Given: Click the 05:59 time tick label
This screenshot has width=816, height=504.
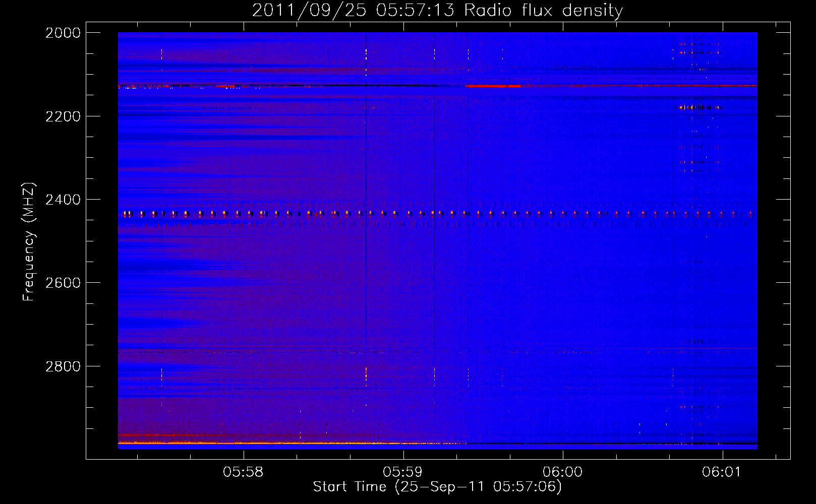Looking at the screenshot, I should 402,472.
